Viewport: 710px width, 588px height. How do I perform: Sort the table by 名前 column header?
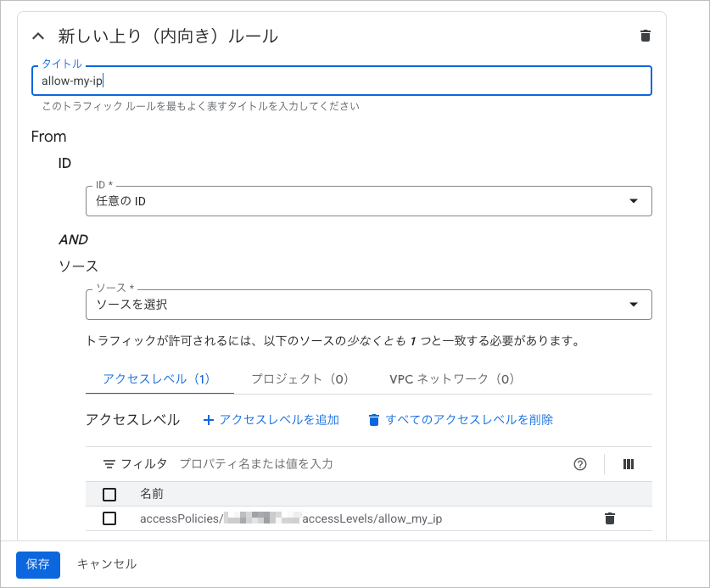(152, 494)
